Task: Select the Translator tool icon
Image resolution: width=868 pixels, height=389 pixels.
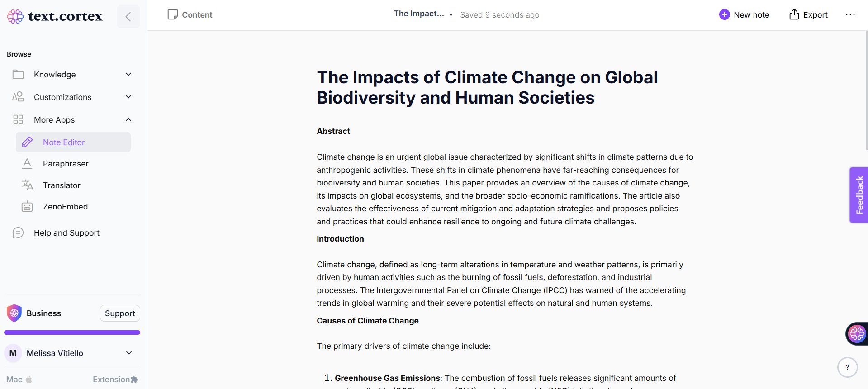Action: click(27, 185)
